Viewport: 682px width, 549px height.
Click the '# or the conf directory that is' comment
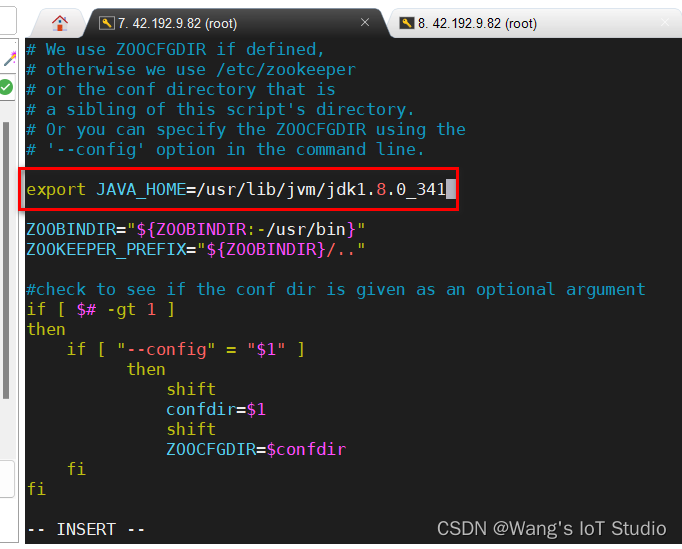[x=181, y=90]
